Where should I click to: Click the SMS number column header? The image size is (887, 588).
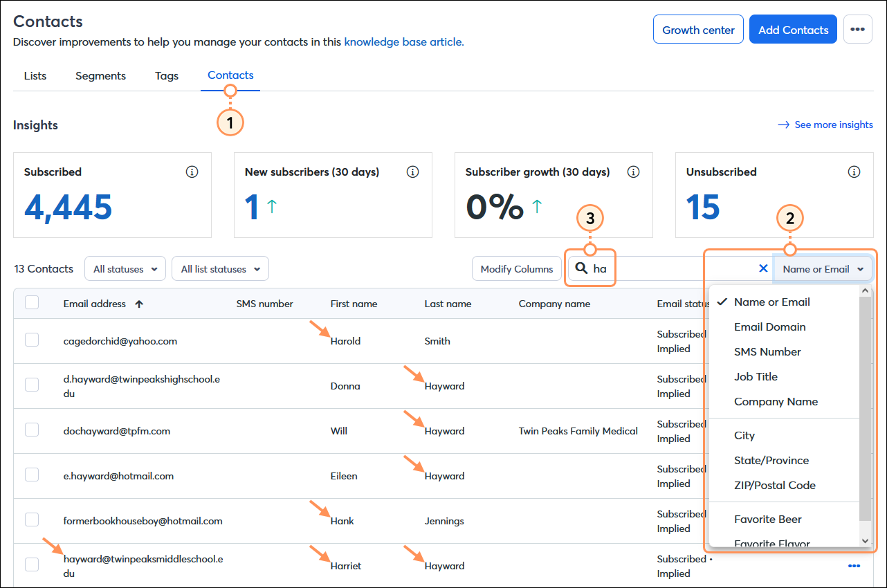264,304
